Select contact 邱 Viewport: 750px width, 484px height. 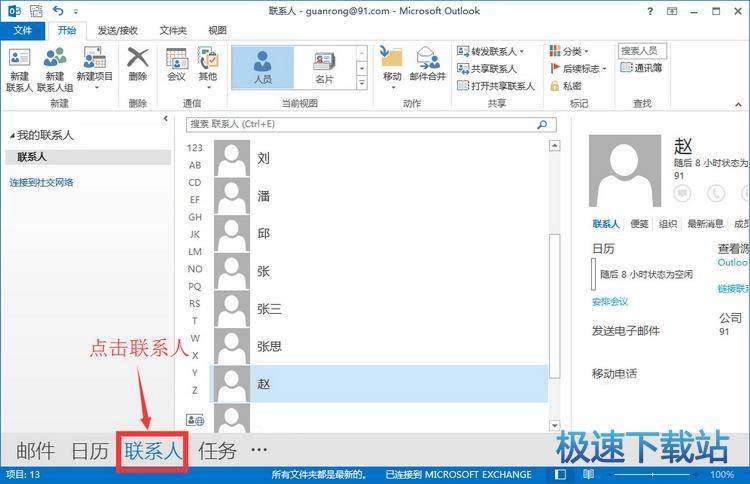pyautogui.click(x=381, y=233)
